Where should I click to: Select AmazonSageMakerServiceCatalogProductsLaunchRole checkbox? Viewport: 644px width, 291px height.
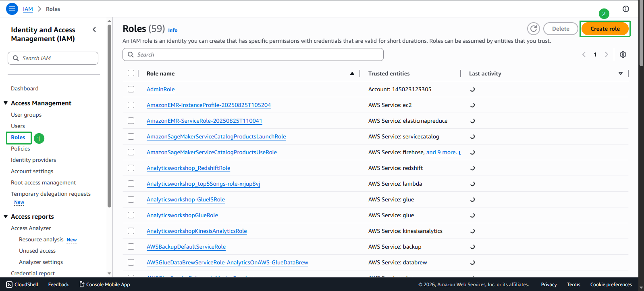[x=131, y=136]
